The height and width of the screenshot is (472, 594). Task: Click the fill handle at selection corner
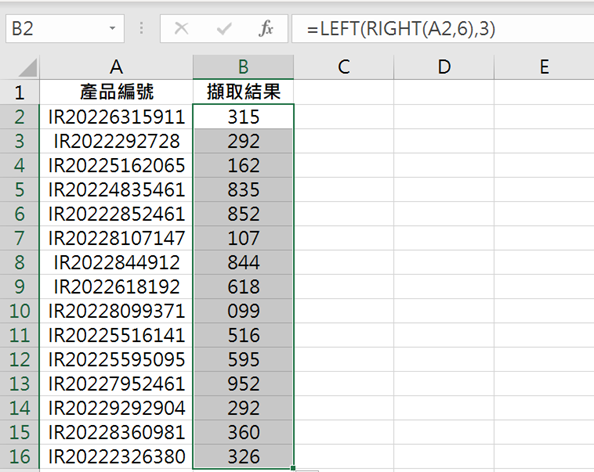pyautogui.click(x=293, y=468)
